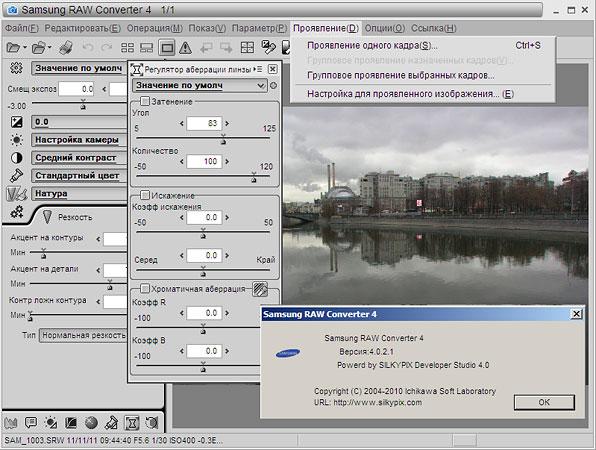This screenshot has width=596, height=450.
Task: Open the Значение по умолч dropdown in aberration panel
Action: pyautogui.click(x=200, y=86)
